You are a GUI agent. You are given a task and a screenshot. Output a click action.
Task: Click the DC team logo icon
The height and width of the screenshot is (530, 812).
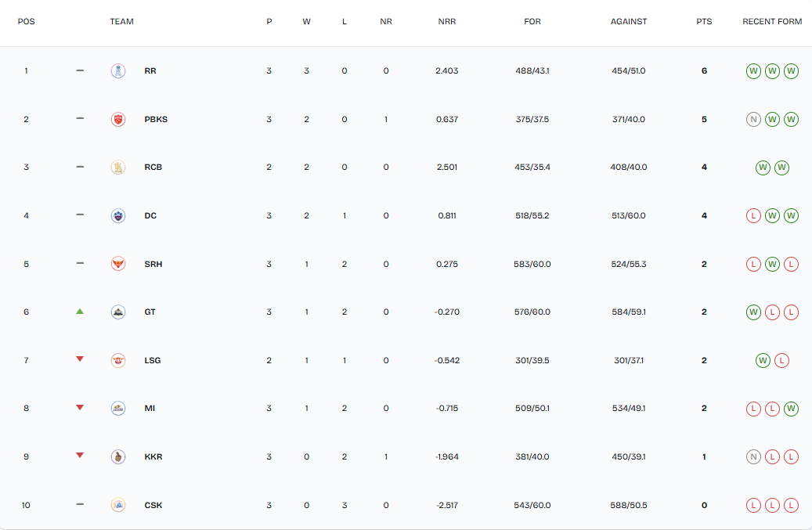118,216
